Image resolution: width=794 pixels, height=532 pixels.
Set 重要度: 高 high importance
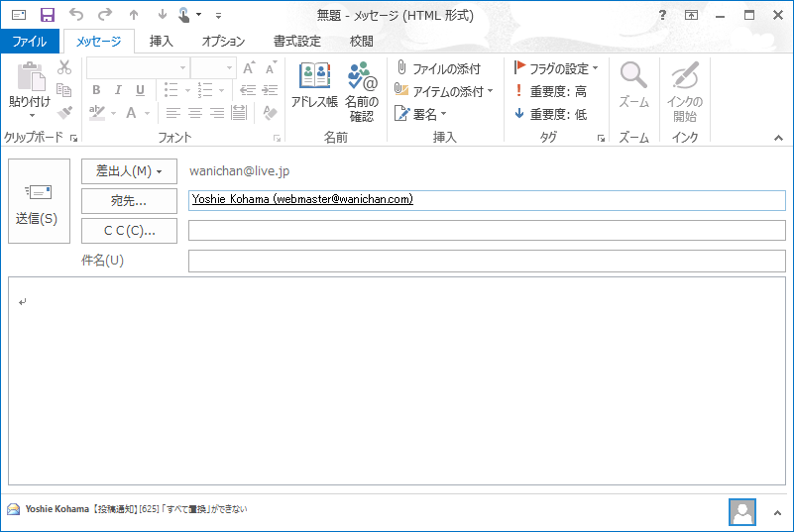[x=550, y=91]
